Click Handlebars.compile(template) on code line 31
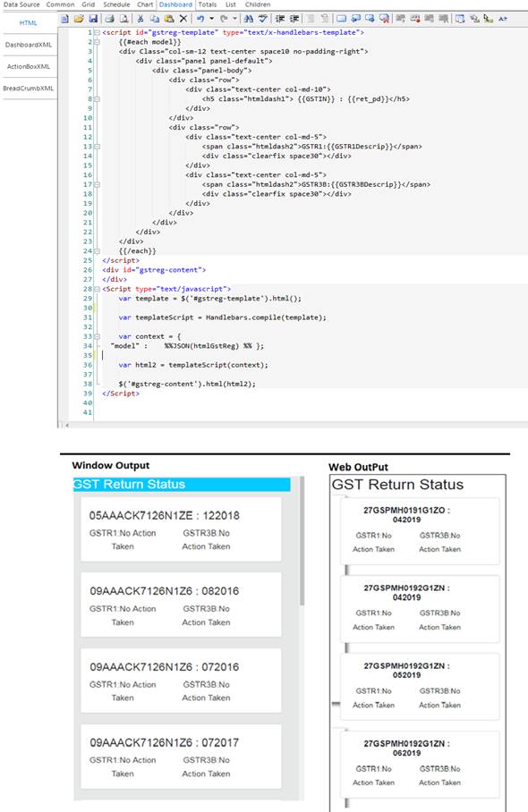 (x=266, y=317)
